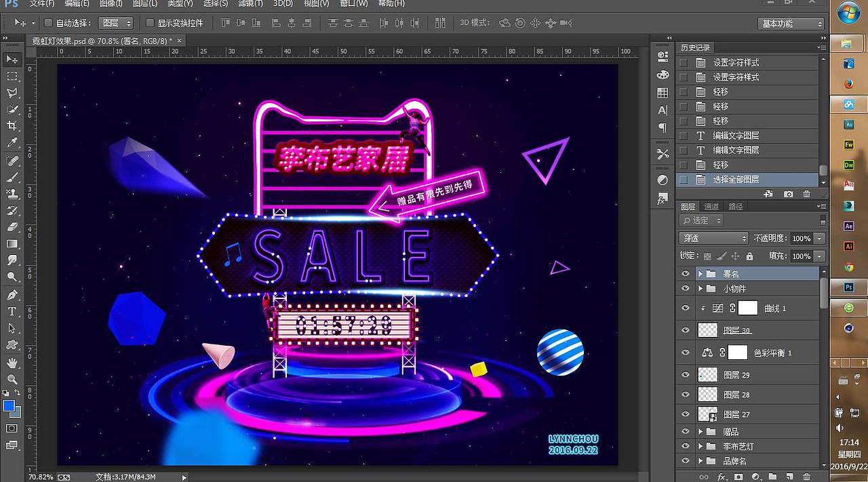Viewport: 868px width, 482px height.
Task: Select the Polygonal Lasso tool
Action: pyautogui.click(x=12, y=93)
